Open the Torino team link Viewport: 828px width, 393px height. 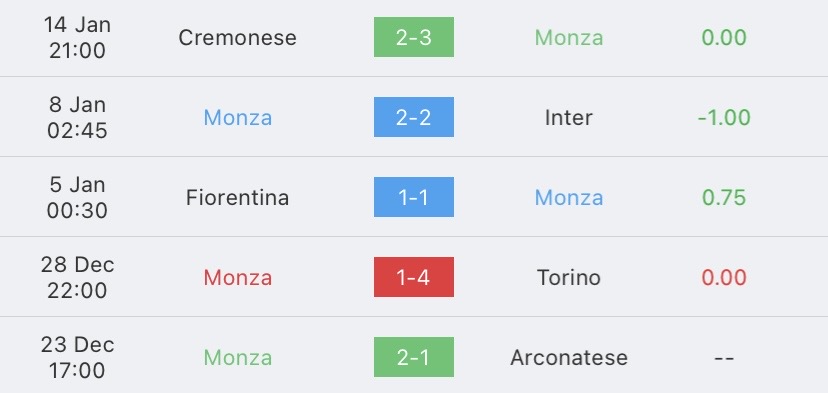tap(569, 277)
